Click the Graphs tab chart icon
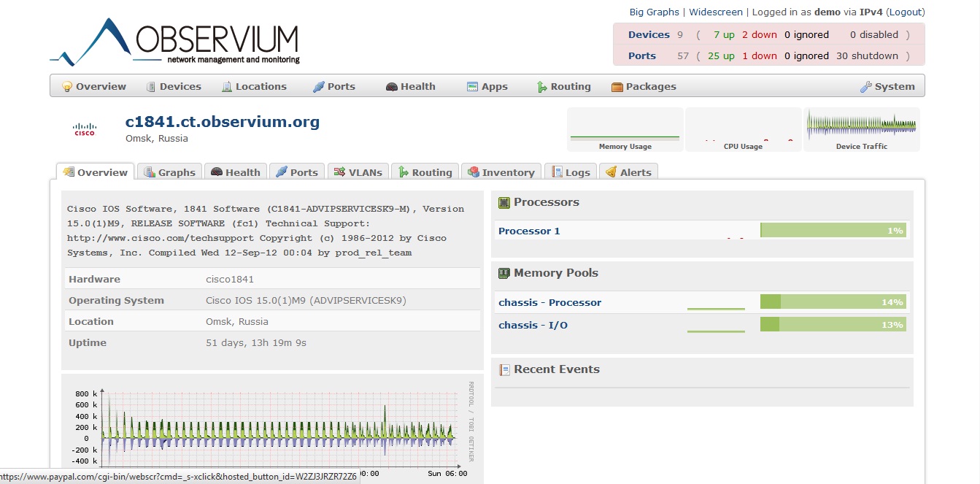 (x=150, y=172)
